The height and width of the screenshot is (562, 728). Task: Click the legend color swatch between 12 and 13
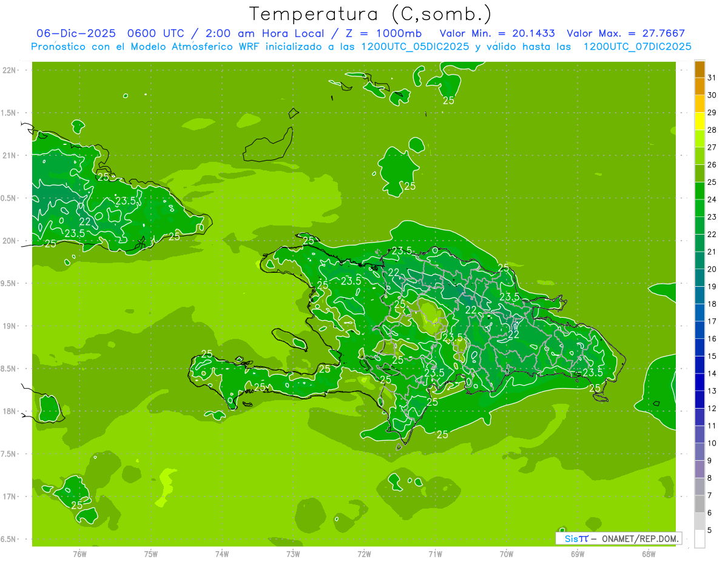(699, 400)
